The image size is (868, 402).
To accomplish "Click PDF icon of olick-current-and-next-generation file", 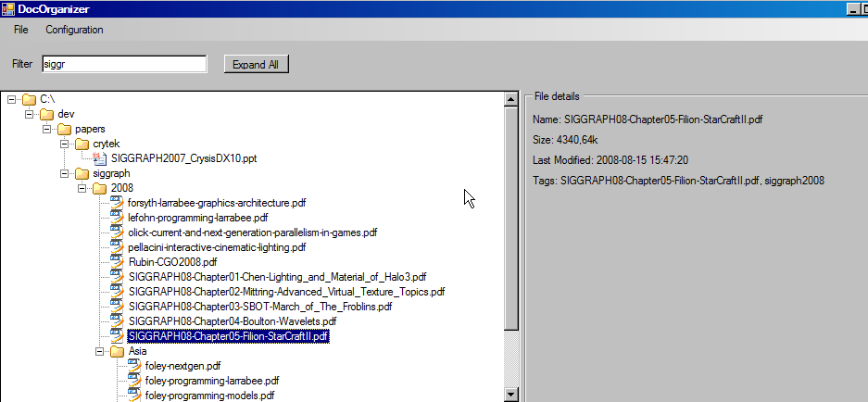I will coord(117,232).
